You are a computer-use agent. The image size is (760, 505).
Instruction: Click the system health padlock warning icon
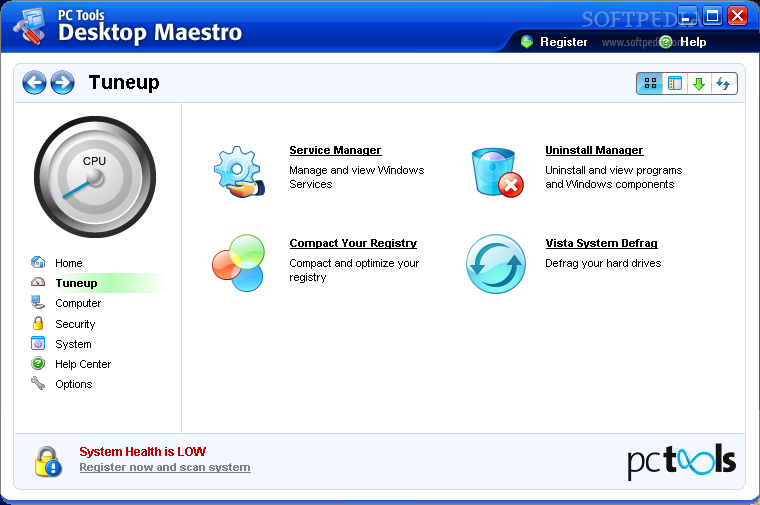pyautogui.click(x=48, y=461)
